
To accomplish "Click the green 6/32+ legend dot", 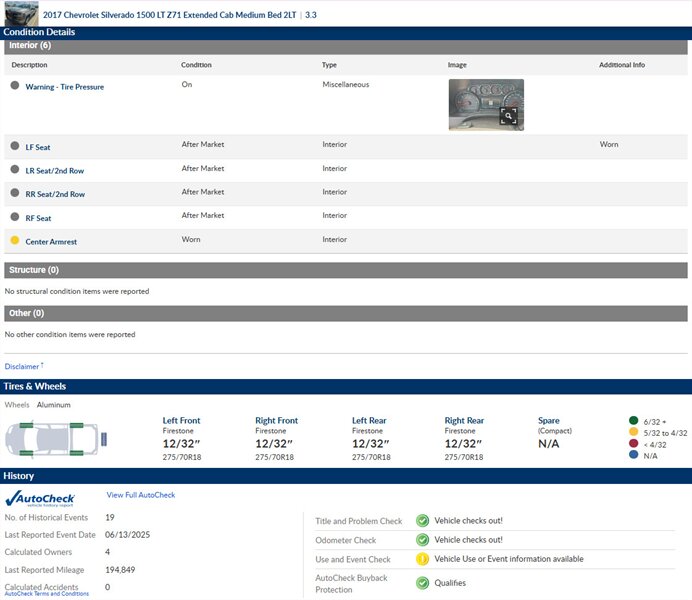I will [633, 420].
